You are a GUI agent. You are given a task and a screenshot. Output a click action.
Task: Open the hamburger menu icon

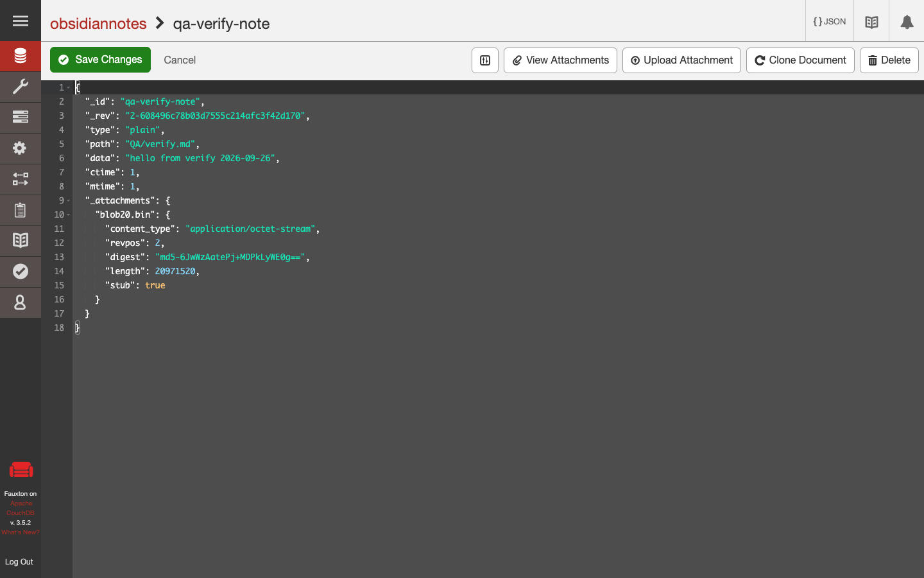point(21,21)
